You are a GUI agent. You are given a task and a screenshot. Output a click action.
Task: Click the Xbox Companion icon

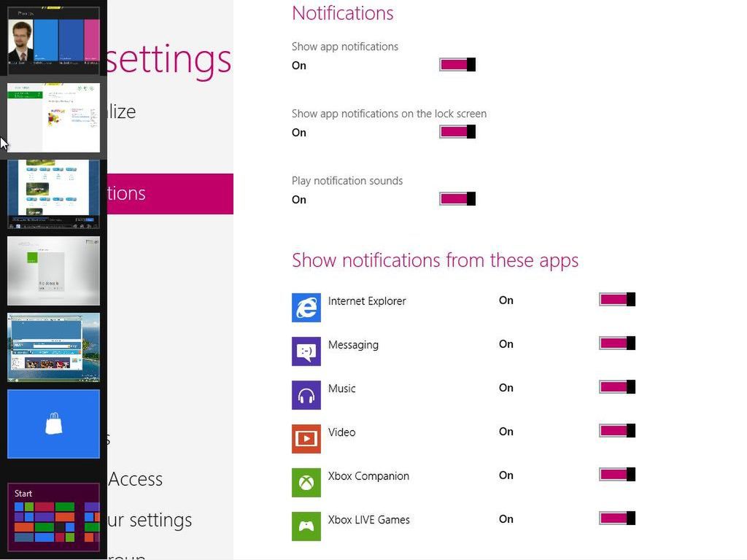pyautogui.click(x=306, y=483)
